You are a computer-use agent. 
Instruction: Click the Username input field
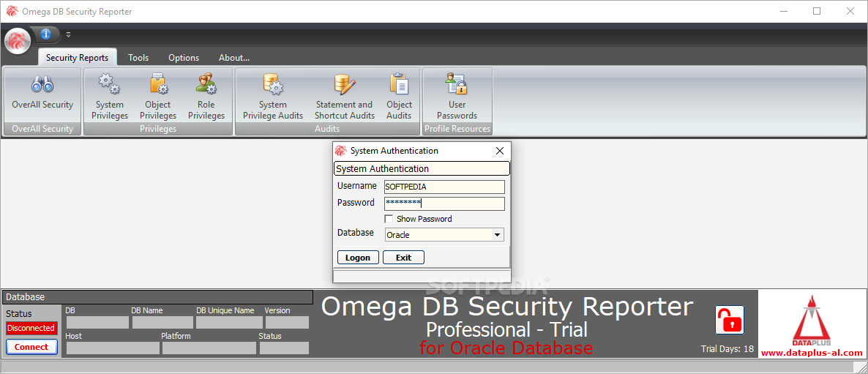444,187
